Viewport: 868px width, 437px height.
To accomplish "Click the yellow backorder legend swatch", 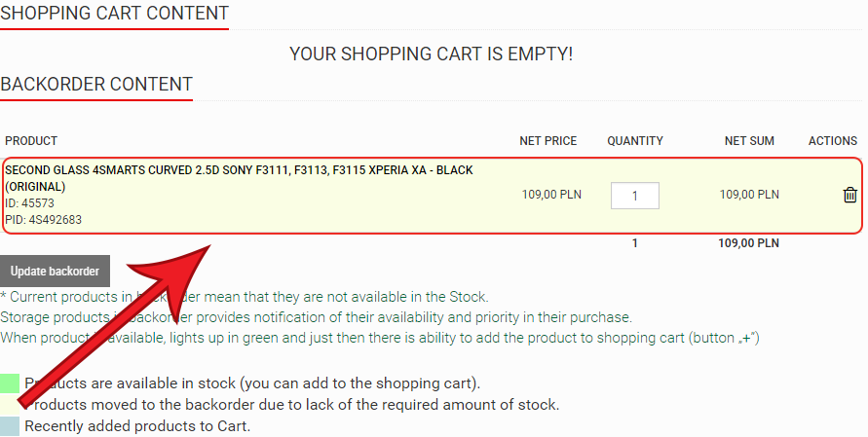I will click(10, 405).
